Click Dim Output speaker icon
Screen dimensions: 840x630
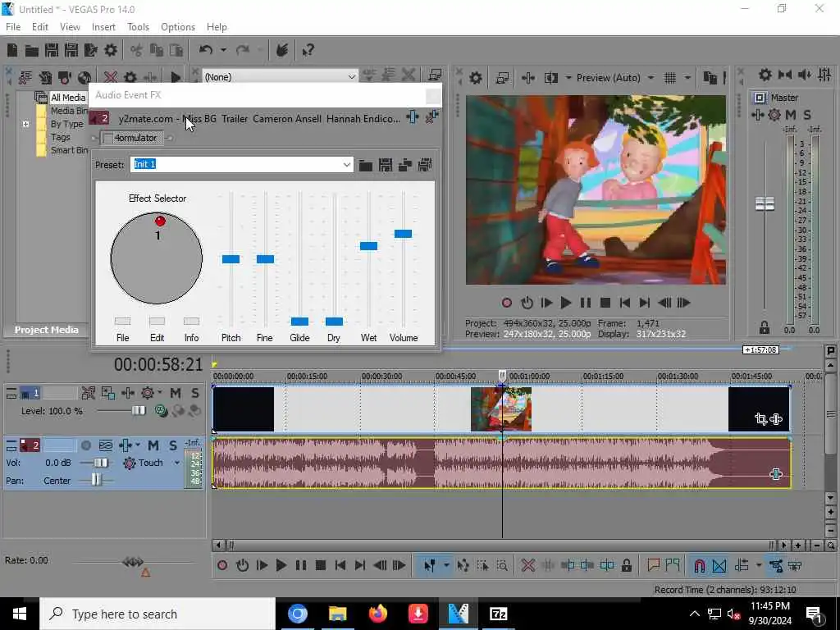[805, 75]
